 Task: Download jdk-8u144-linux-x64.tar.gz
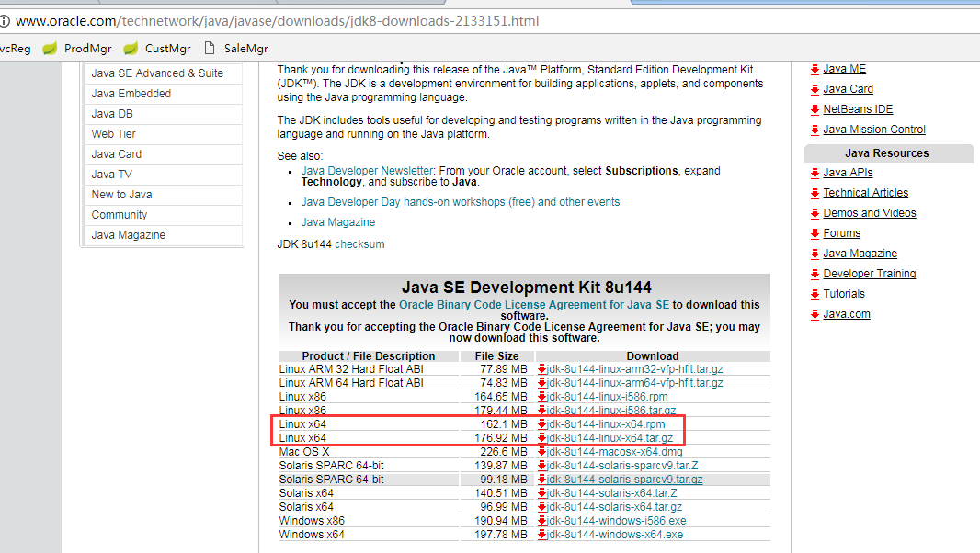pyautogui.click(x=610, y=438)
